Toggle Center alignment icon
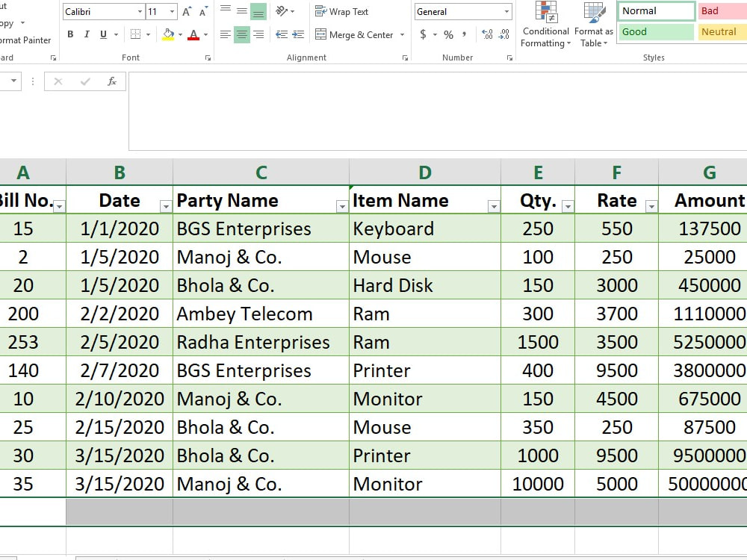This screenshot has height=560, width=747. pos(242,34)
